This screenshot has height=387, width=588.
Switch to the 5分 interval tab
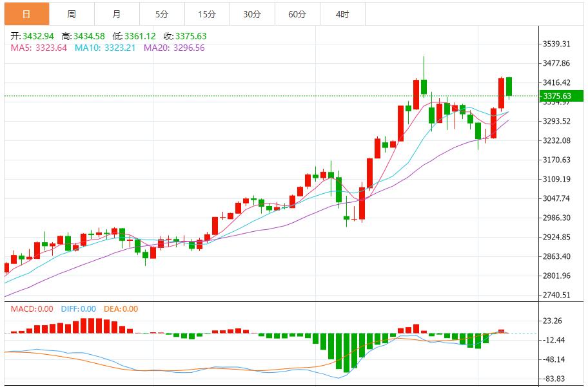pos(162,14)
